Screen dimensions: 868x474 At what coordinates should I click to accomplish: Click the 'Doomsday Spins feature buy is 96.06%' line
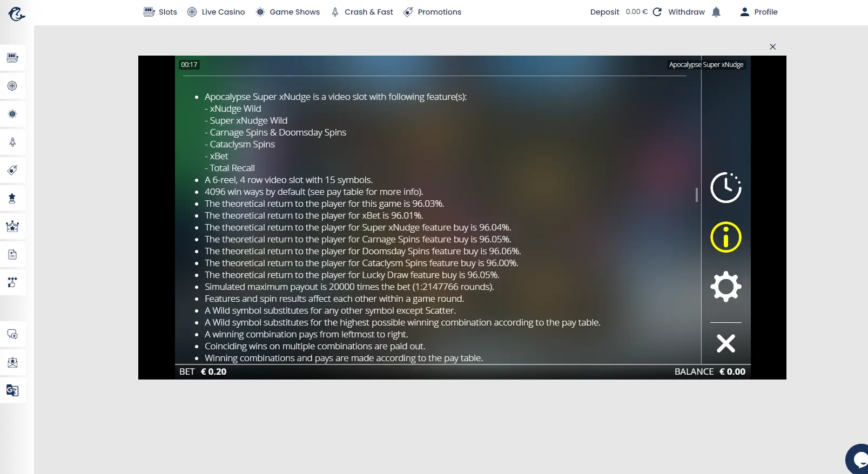click(362, 251)
